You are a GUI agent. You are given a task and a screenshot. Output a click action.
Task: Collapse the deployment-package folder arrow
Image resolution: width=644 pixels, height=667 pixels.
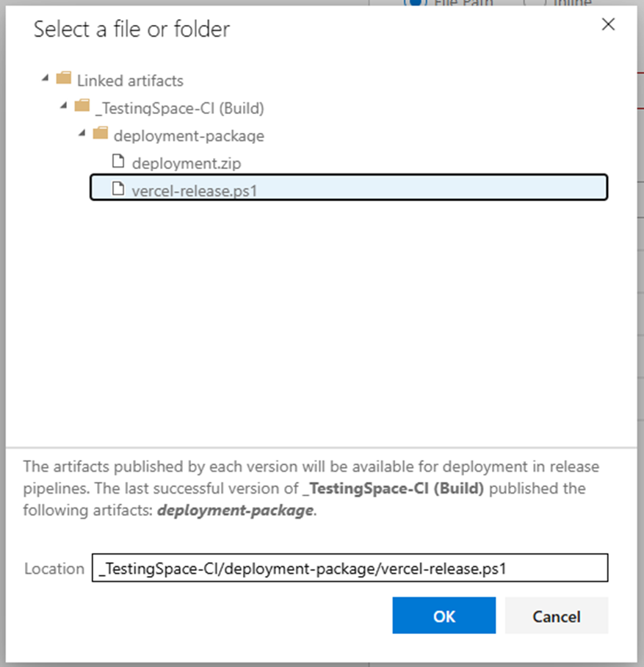pos(82,134)
